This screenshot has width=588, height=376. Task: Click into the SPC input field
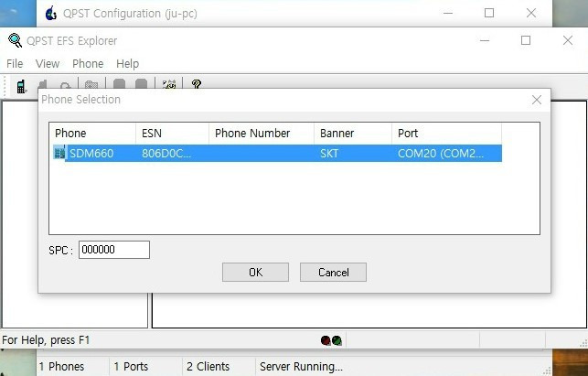point(114,250)
